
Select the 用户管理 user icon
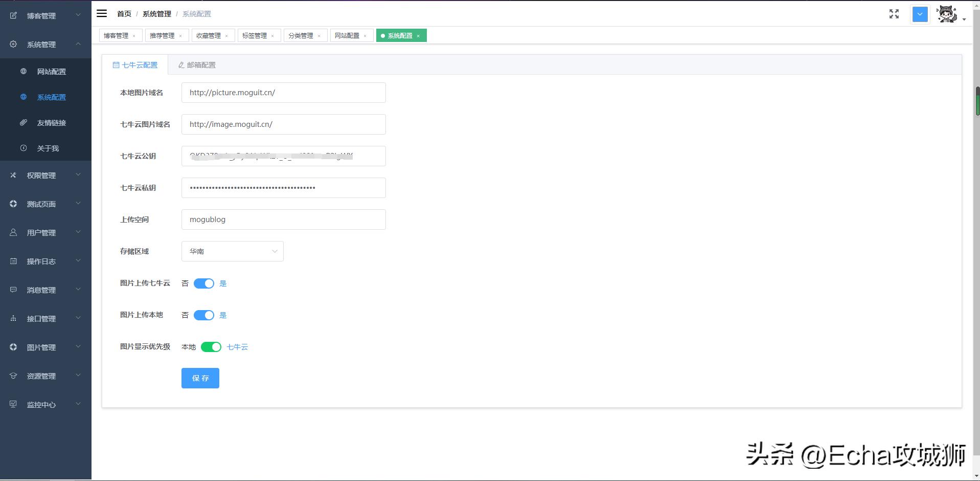click(13, 232)
